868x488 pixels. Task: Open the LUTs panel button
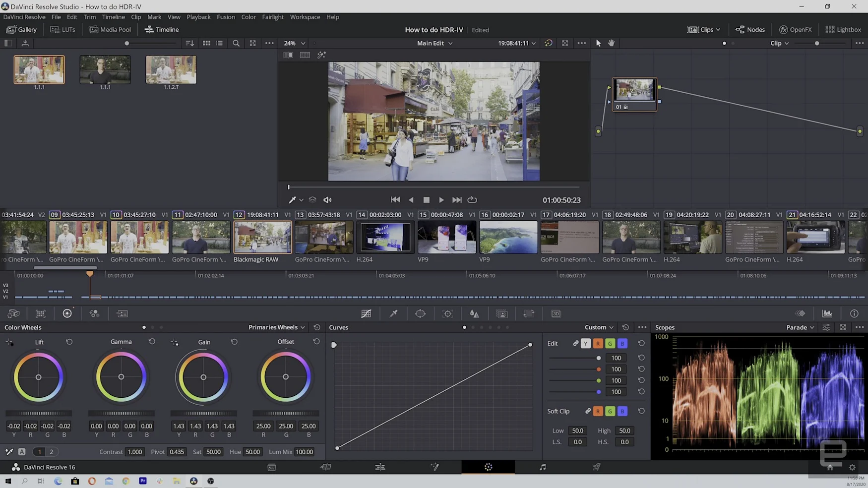(x=63, y=30)
